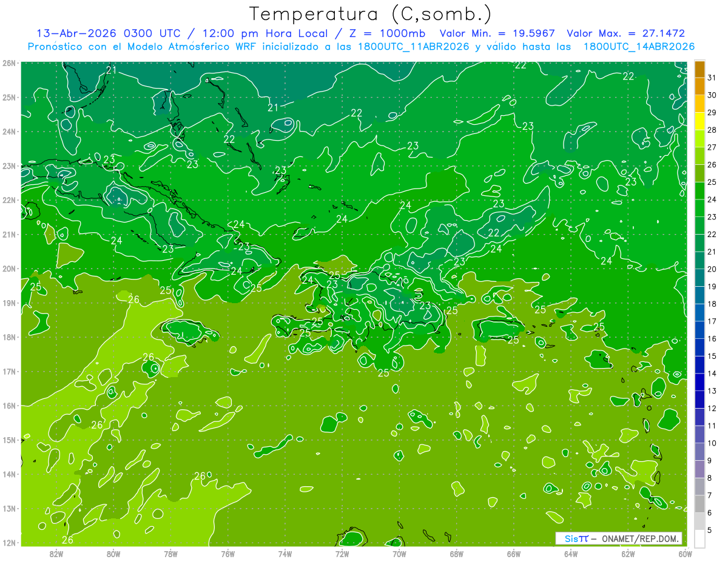The image size is (728, 562).
Task: Click the SisPI ONAMET/REP.DOM. logo box
Action: click(618, 538)
